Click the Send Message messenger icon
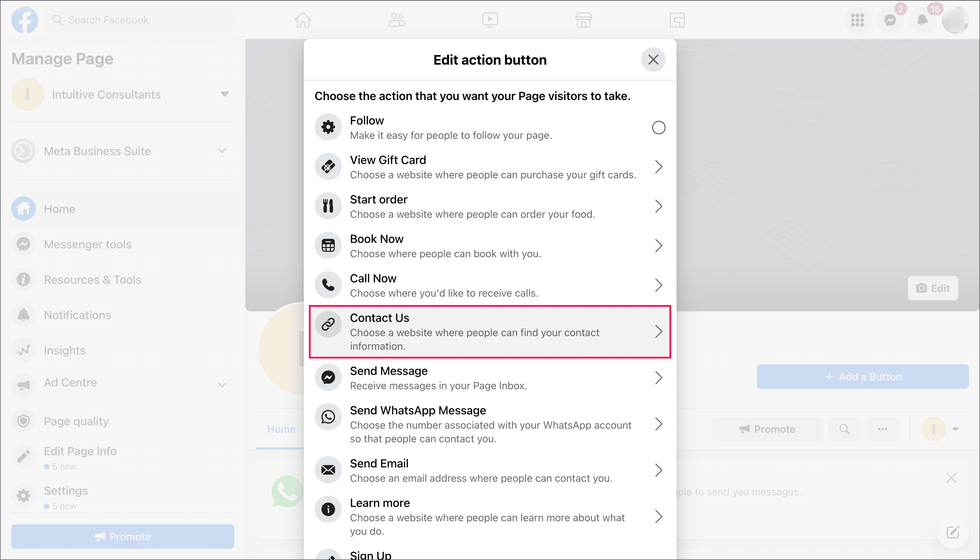The width and height of the screenshot is (980, 560). click(328, 378)
